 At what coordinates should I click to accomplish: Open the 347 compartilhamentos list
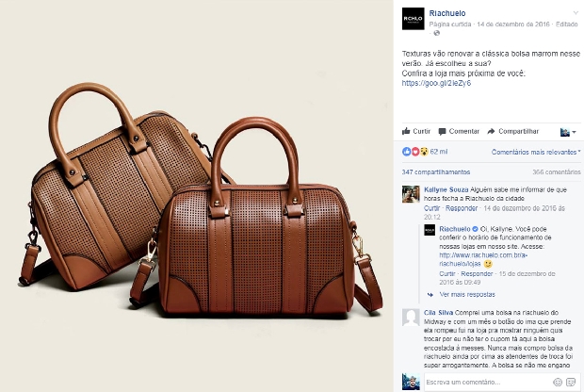tap(436, 172)
